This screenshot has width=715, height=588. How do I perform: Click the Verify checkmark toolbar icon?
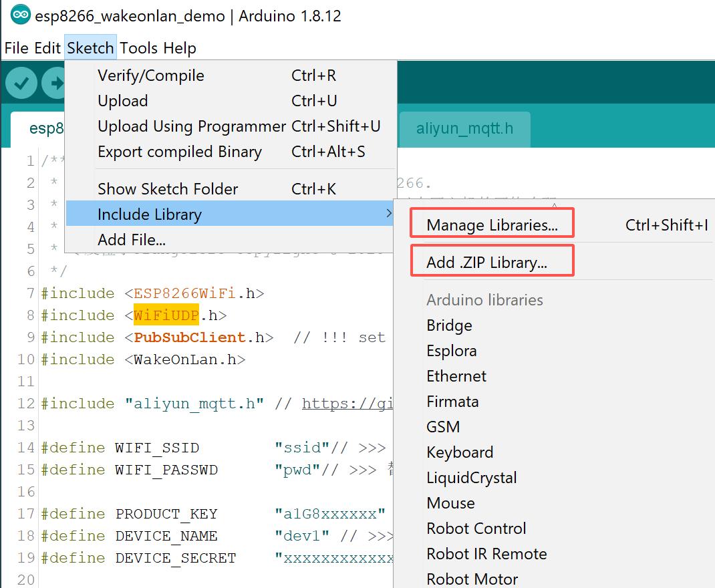tap(21, 84)
